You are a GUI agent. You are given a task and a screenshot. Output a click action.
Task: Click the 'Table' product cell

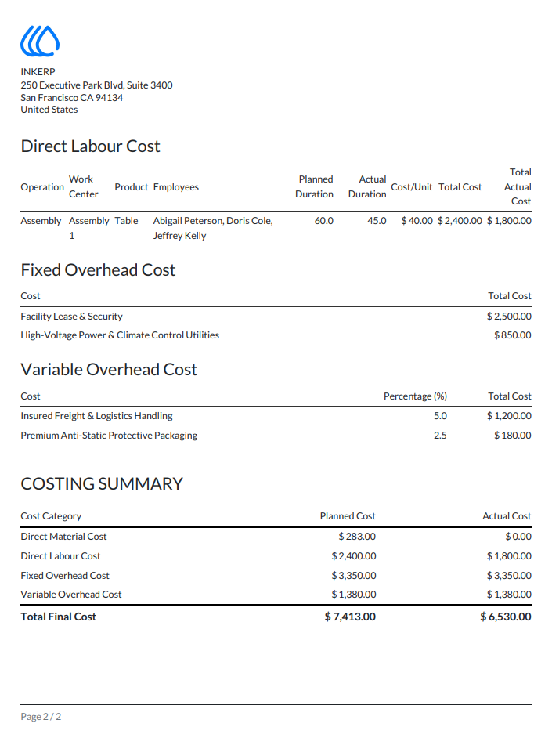click(x=126, y=221)
